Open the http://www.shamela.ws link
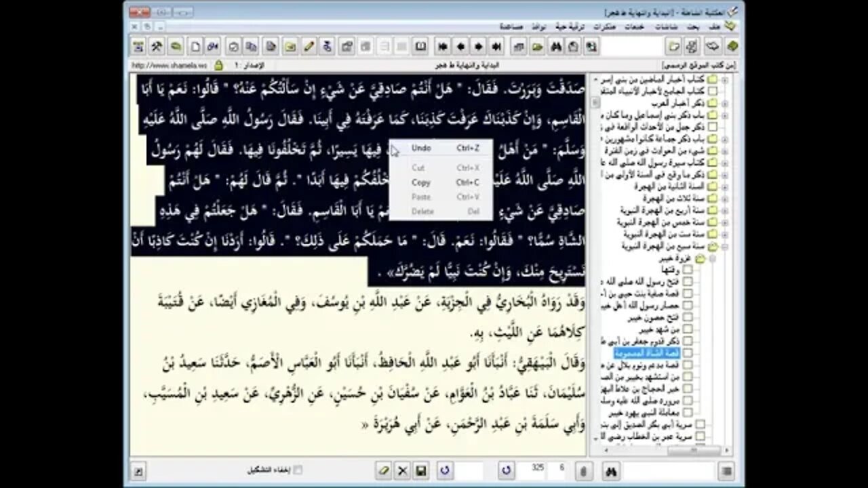868x488 pixels. click(171, 66)
